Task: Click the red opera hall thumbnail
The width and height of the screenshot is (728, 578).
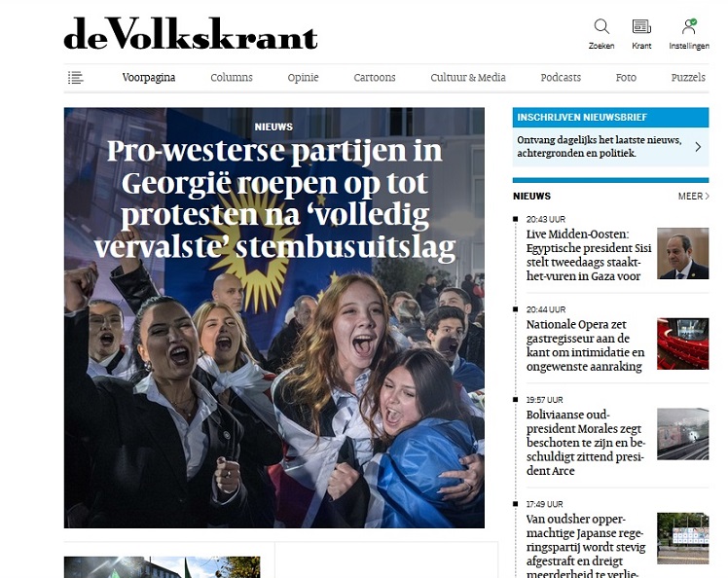Action: (682, 343)
